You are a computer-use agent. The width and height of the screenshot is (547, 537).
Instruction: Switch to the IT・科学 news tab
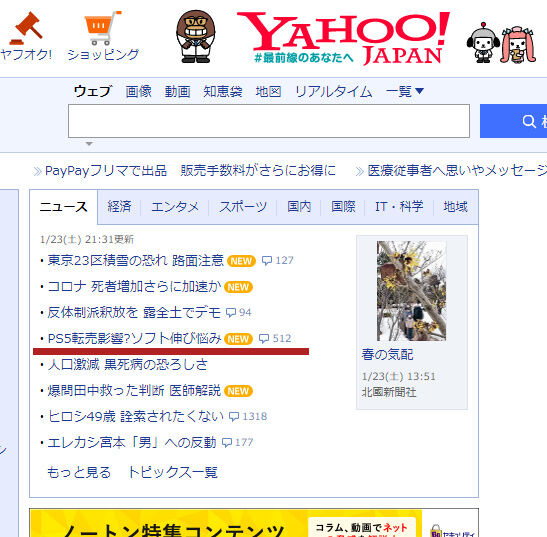click(x=399, y=207)
